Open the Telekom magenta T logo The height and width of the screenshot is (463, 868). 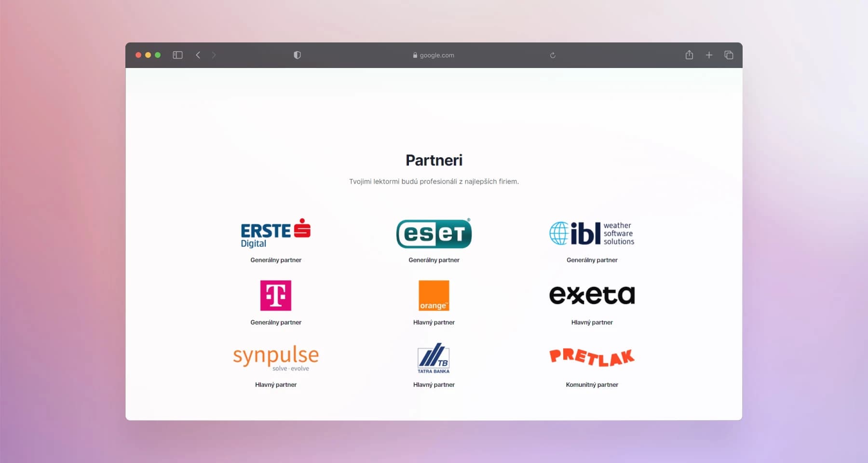coord(276,296)
